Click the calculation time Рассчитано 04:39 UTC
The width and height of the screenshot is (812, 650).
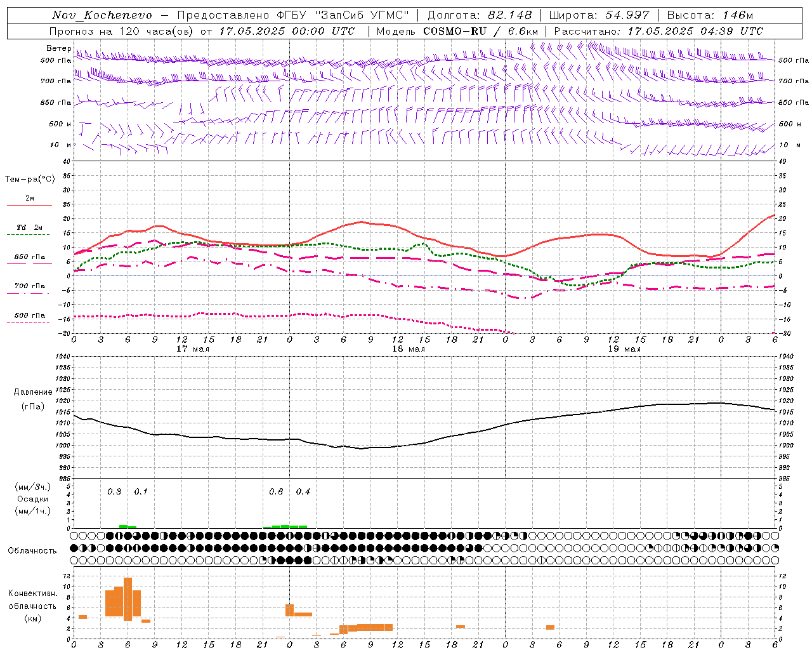point(658,31)
